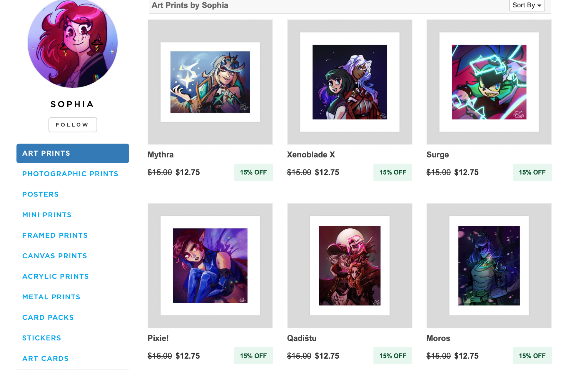Viewport: 588px width, 374px height.
Task: Choose Framed Prints in sidebar
Action: point(55,235)
